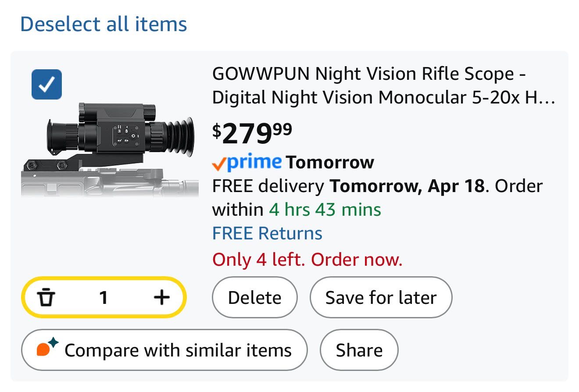
Task: Tap the Share button
Action: click(359, 350)
